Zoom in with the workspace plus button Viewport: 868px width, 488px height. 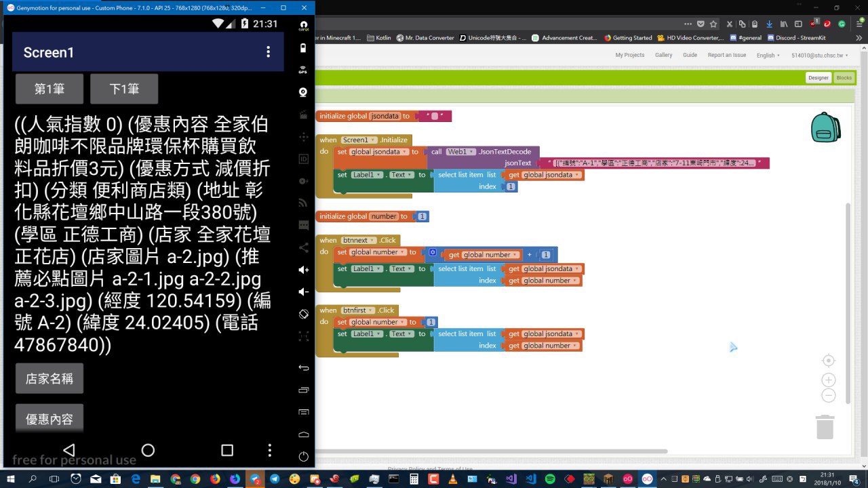pos(828,380)
